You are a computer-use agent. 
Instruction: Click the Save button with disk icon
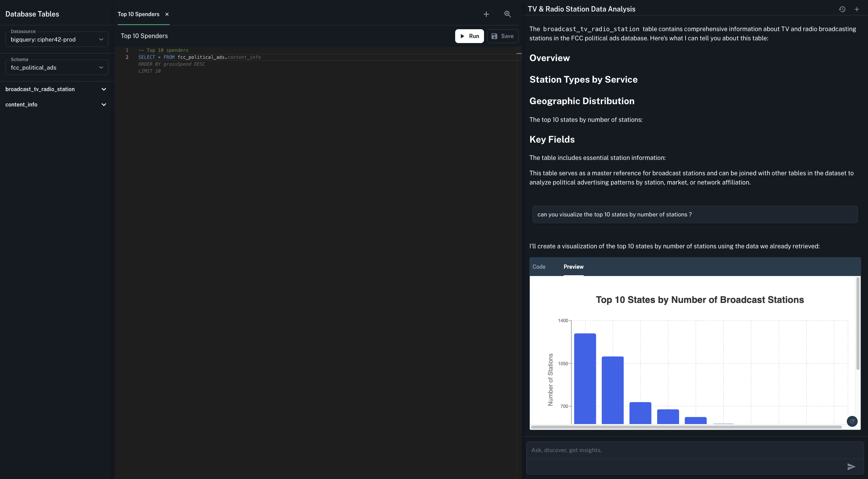point(502,36)
